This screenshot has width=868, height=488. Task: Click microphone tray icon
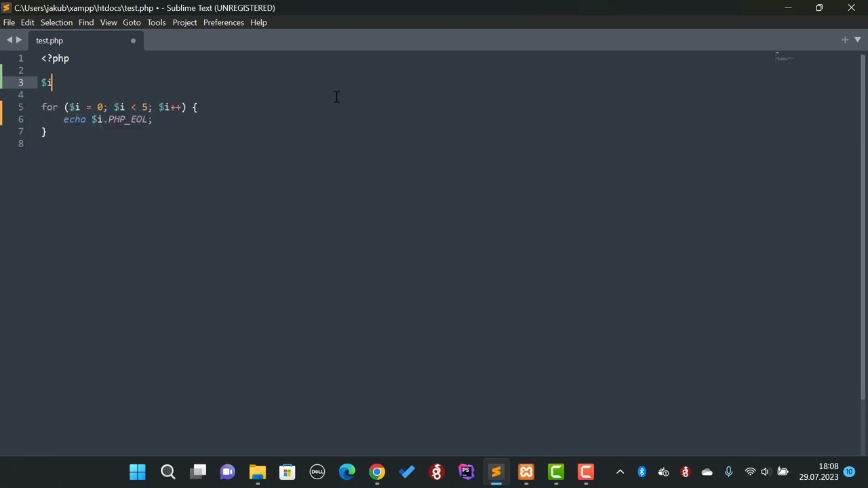[728, 472]
